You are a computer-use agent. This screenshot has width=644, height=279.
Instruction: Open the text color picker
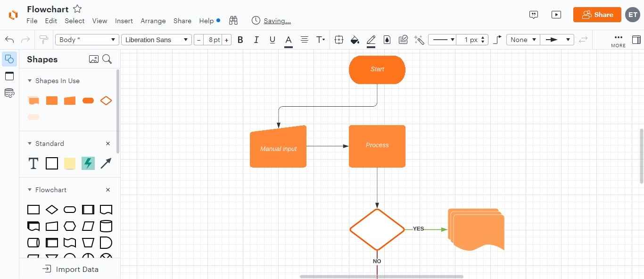coord(289,41)
